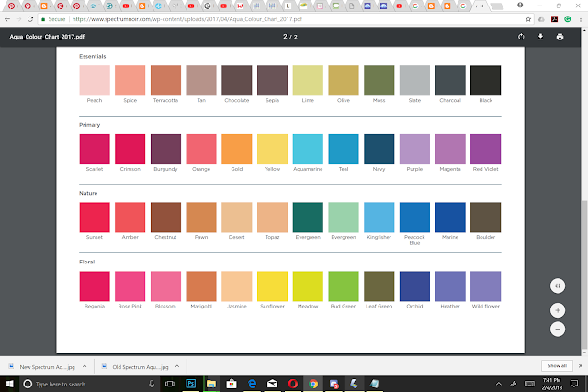Select the Aquamarine color swatch
Viewport: 588px width, 392px height.
(x=308, y=149)
